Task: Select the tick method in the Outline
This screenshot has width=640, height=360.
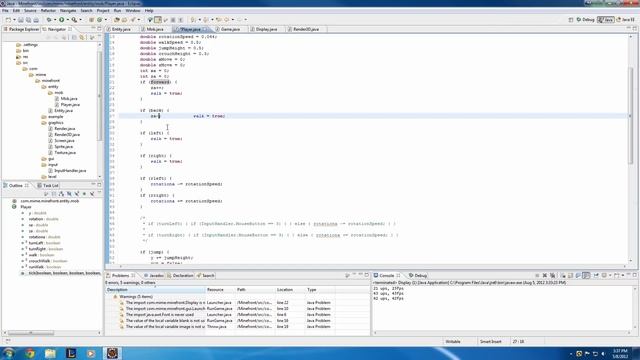Action: (x=64, y=273)
